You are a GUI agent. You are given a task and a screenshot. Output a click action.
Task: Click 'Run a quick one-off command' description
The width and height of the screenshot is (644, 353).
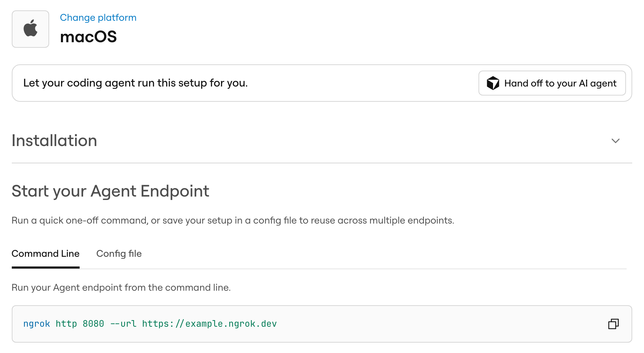coord(233,220)
